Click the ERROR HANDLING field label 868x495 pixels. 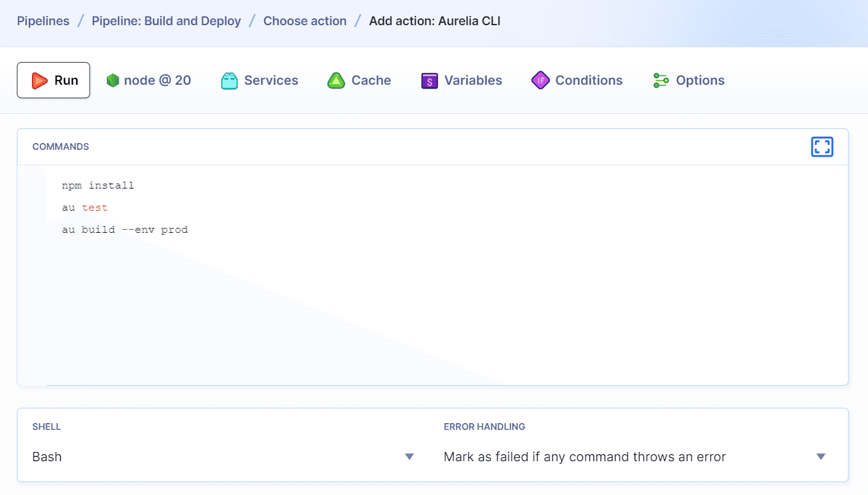485,426
